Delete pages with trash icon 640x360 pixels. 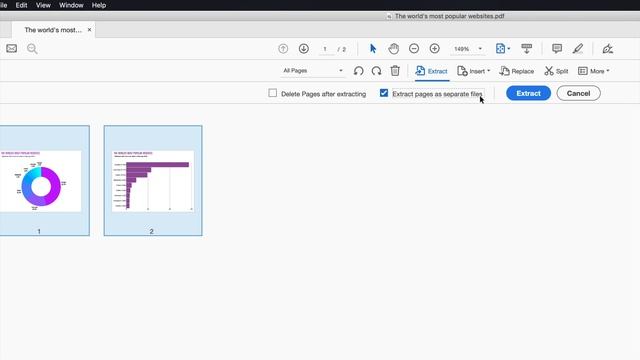click(395, 71)
